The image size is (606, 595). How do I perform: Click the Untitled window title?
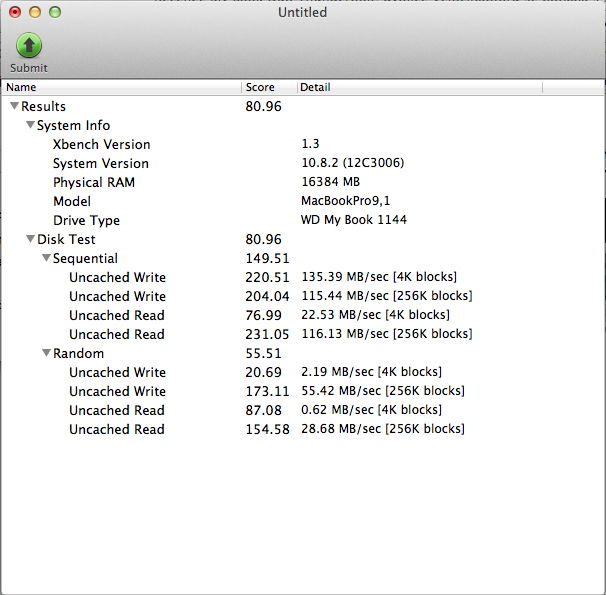click(303, 12)
